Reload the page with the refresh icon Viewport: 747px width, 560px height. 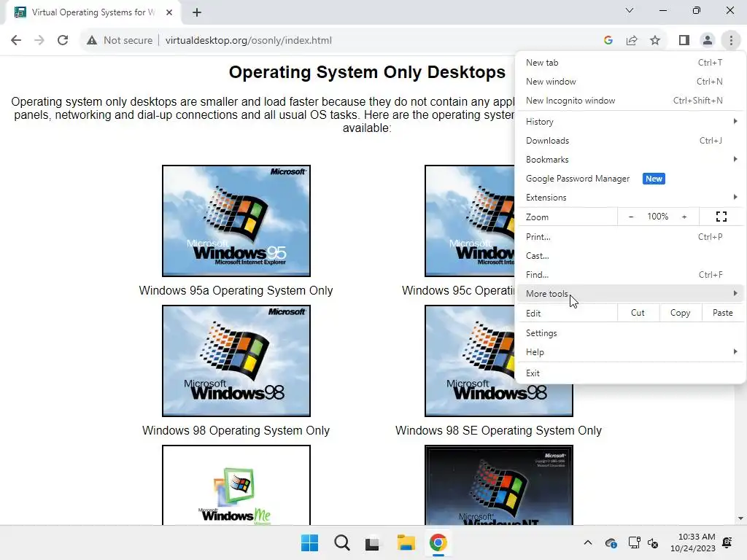click(x=63, y=40)
